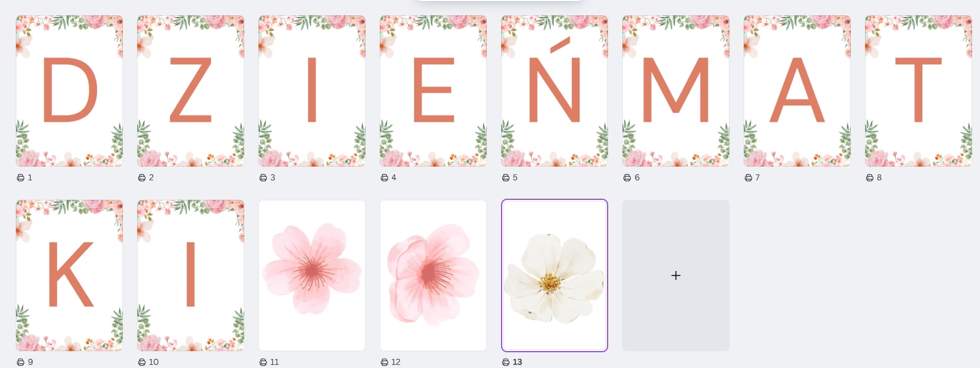
Task: Select the page thumbnail with letter K
Action: click(69, 275)
